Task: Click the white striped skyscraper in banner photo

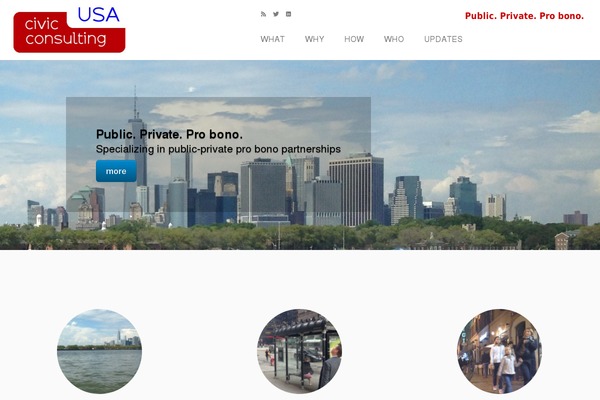Action: (356, 189)
